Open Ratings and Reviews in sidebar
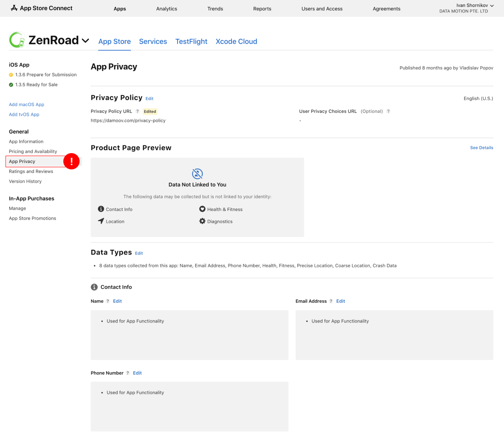This screenshot has height=438, width=504. tap(31, 172)
